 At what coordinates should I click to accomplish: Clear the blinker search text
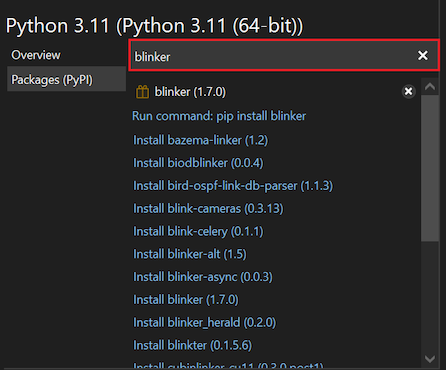pyautogui.click(x=423, y=55)
